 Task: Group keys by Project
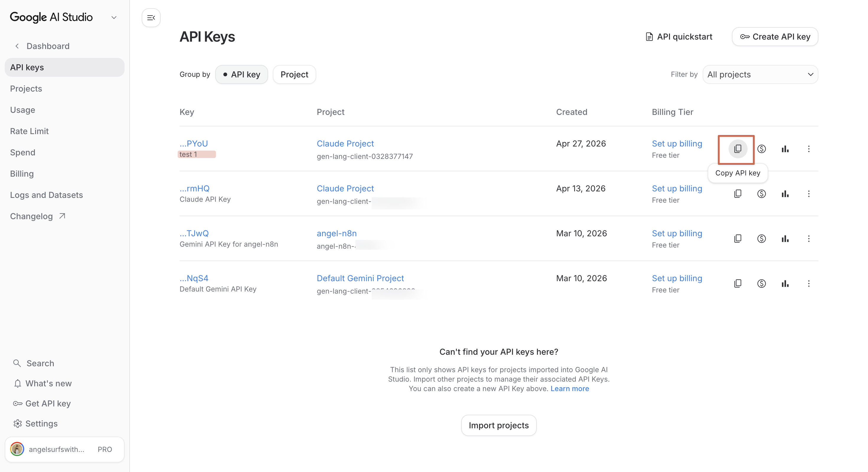(294, 74)
